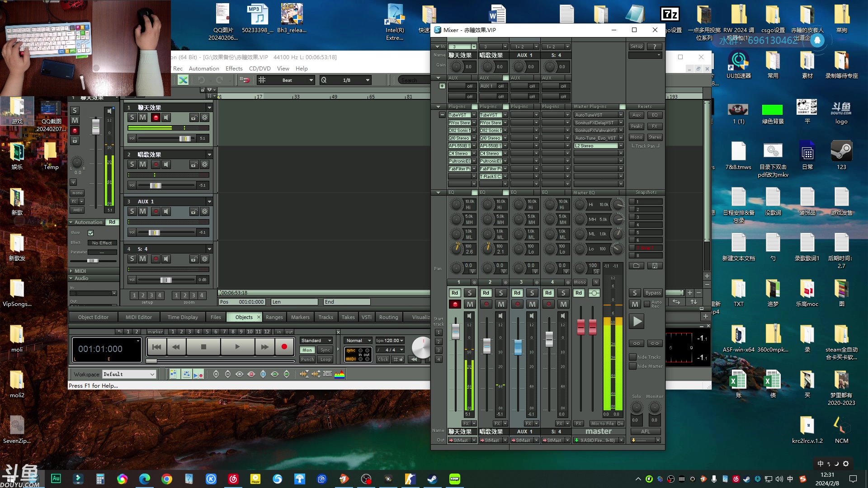Image resolution: width=868 pixels, height=488 pixels.
Task: Click the open snapshot folder icon in the mixer
Action: (x=637, y=266)
